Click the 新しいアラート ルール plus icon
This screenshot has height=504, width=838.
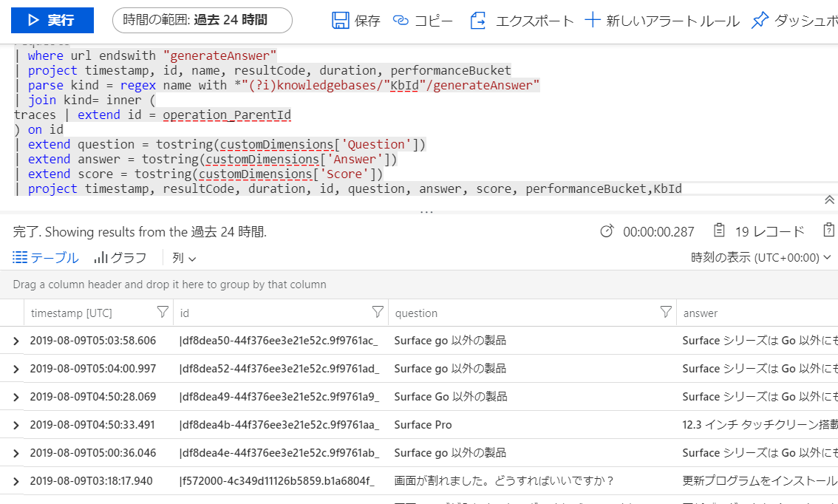[592, 20]
